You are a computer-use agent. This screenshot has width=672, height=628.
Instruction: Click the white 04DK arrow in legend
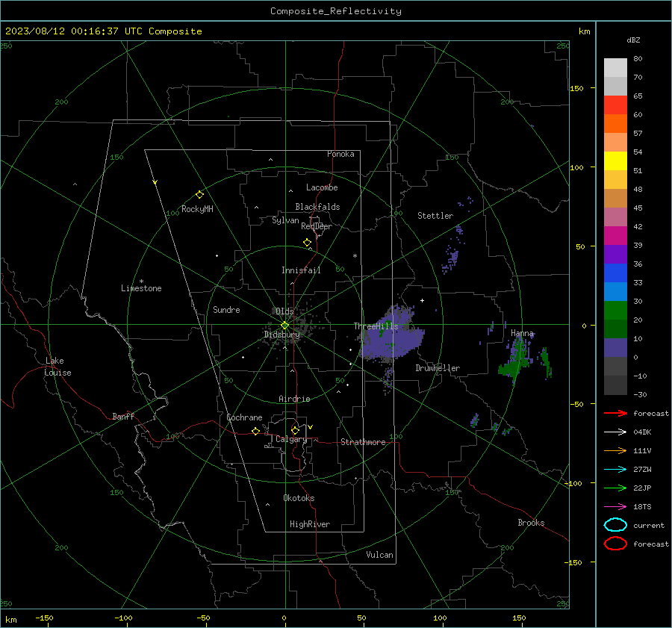[615, 432]
